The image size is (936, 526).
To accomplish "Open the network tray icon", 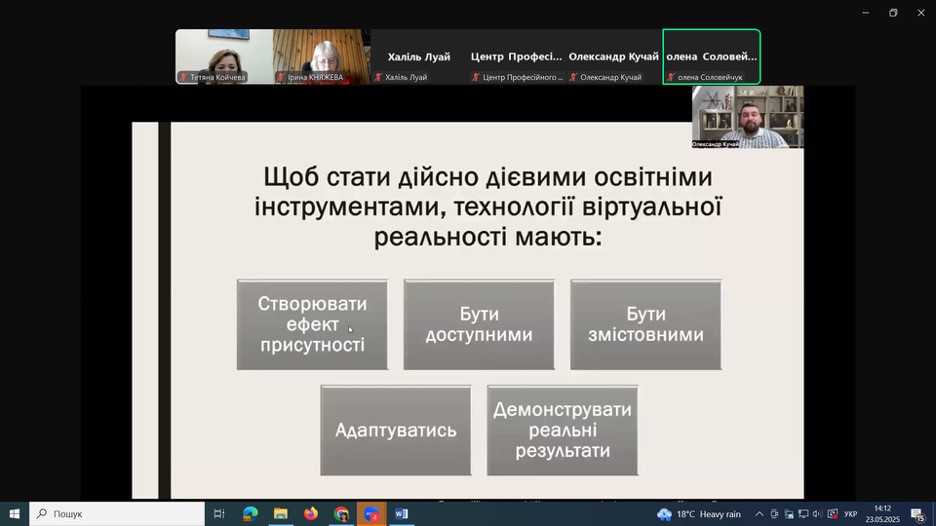I will [x=803, y=514].
